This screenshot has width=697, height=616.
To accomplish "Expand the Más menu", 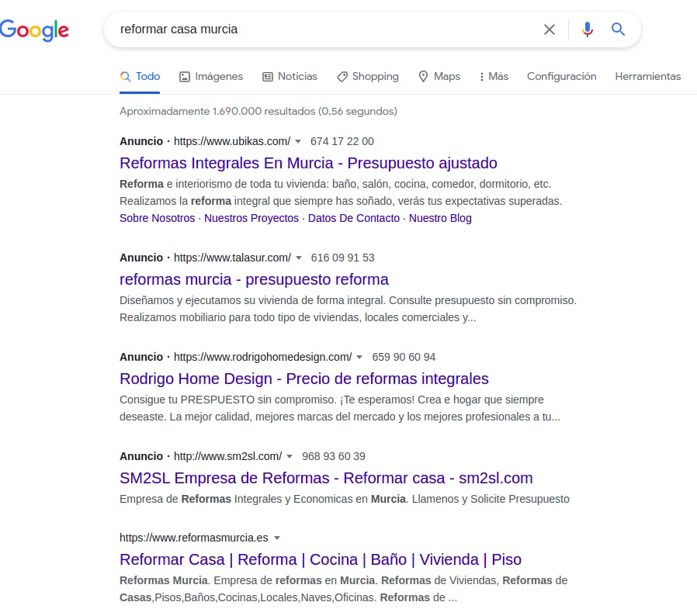I will [494, 77].
